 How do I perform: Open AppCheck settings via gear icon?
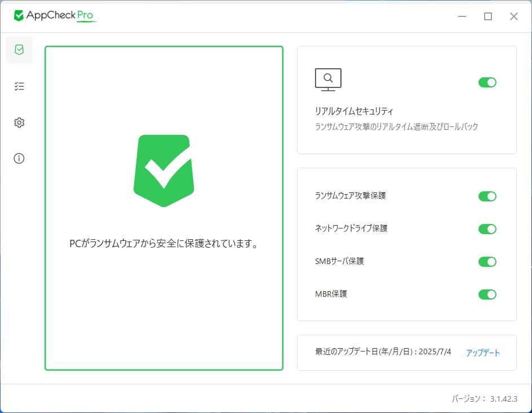coord(19,122)
